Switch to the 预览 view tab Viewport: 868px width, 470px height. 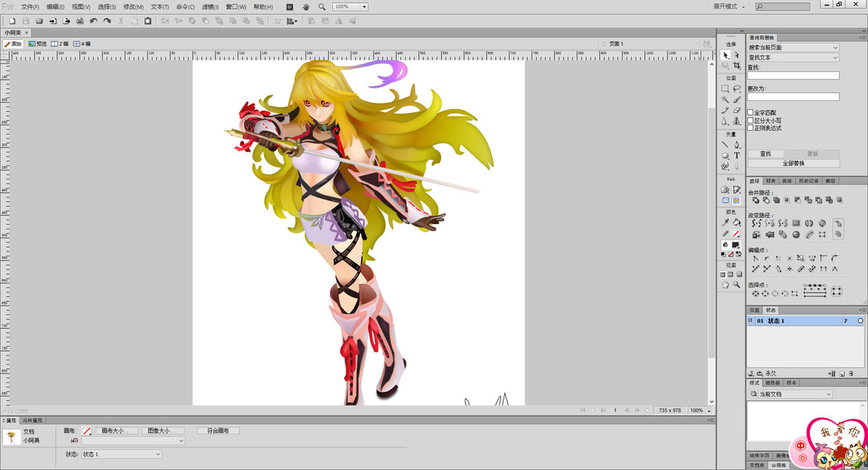38,44
